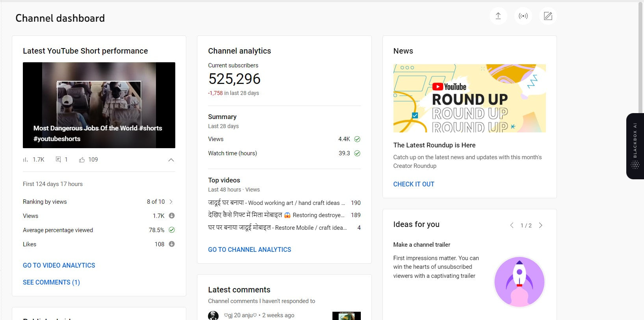
Task: Click the down-arrow indicator beside Likes
Action: [172, 244]
